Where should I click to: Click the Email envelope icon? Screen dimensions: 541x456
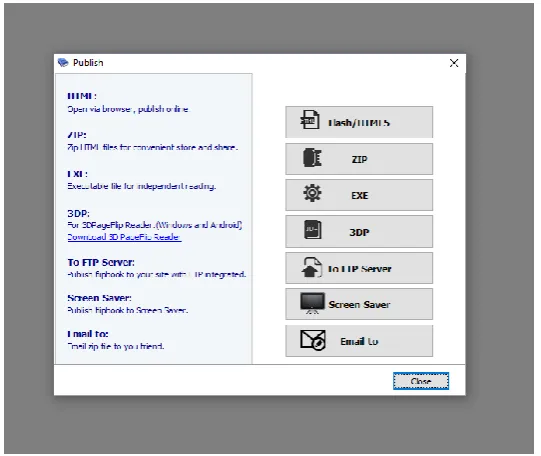[313, 340]
